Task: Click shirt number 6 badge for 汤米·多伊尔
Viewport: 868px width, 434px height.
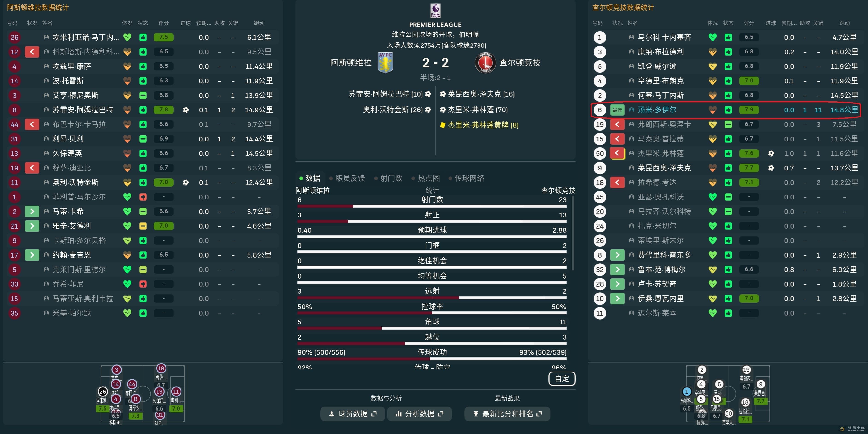Action: tap(600, 110)
